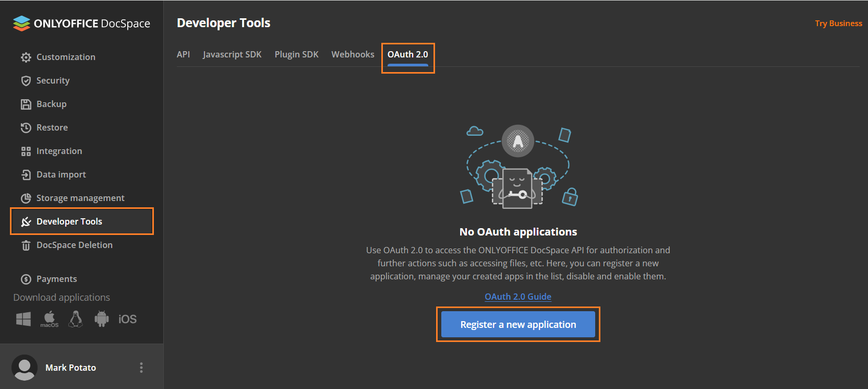868x389 pixels.
Task: Open the three-dot menu beside Mark Potato
Action: click(141, 368)
